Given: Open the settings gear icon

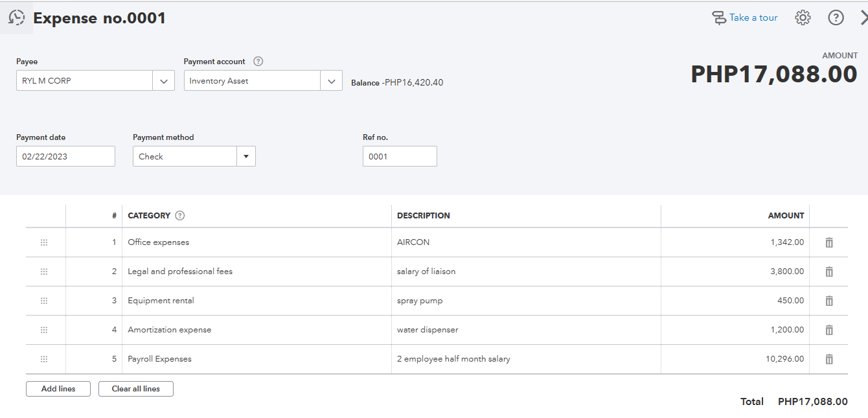Looking at the screenshot, I should coord(803,18).
